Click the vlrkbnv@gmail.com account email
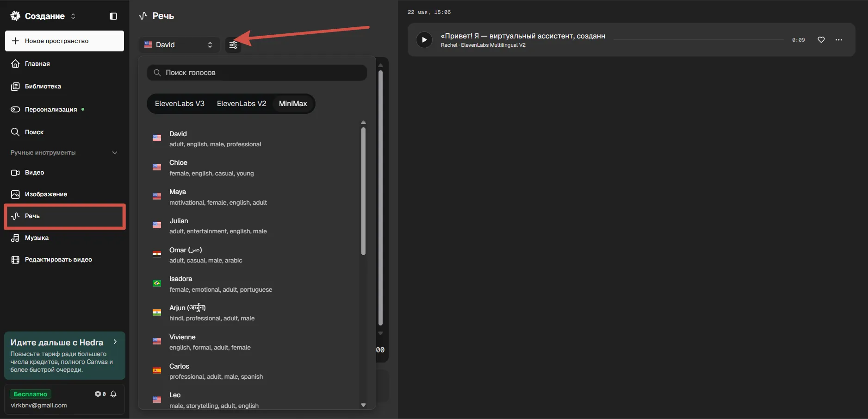The image size is (868, 419). tap(39, 405)
